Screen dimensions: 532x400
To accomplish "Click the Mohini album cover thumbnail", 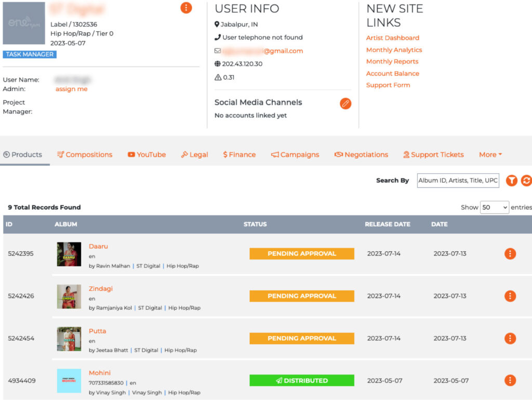I will click(69, 380).
